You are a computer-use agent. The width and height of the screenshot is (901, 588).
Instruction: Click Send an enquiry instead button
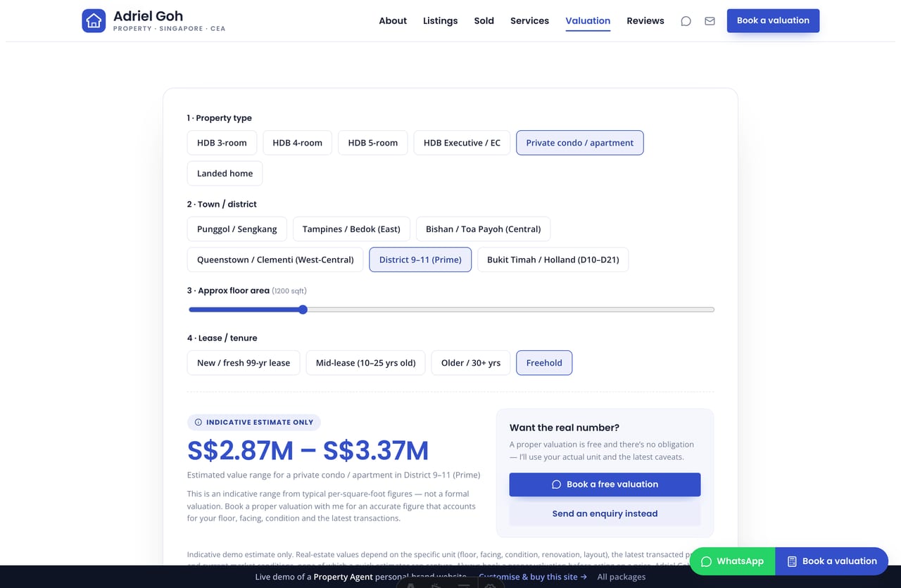click(605, 514)
